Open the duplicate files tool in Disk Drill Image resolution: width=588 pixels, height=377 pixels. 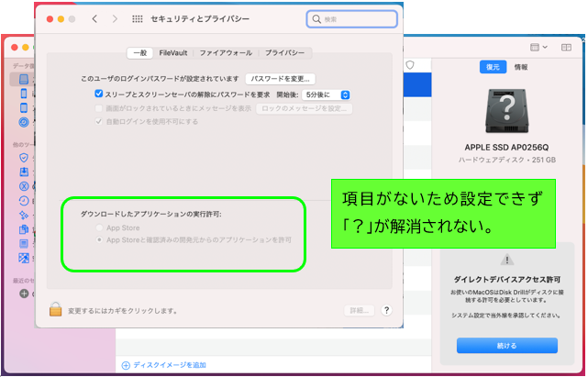coord(24,229)
